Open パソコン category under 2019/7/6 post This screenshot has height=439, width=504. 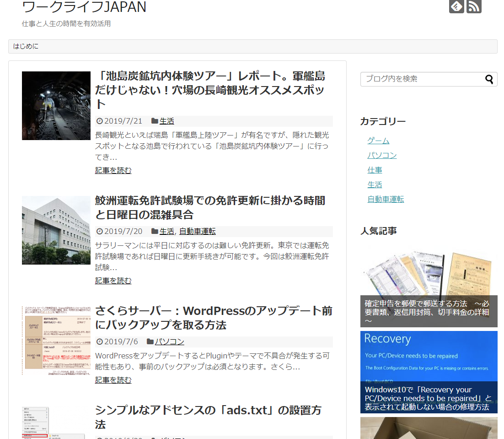[169, 341]
